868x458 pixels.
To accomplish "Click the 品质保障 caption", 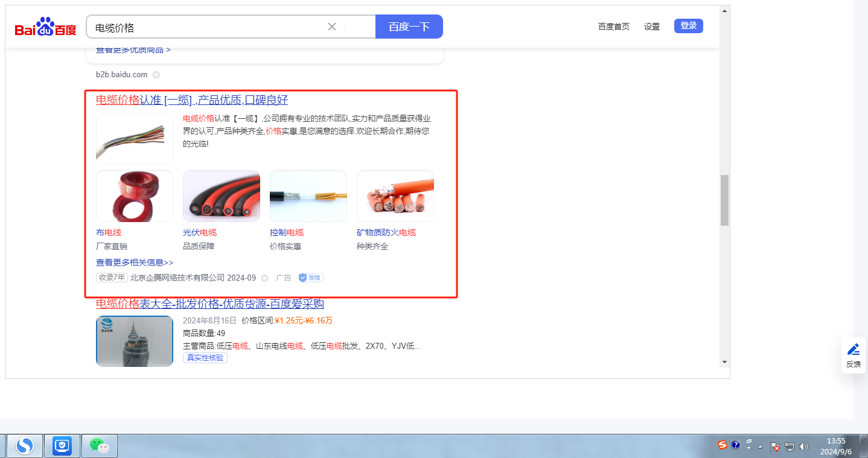I will click(x=199, y=246).
